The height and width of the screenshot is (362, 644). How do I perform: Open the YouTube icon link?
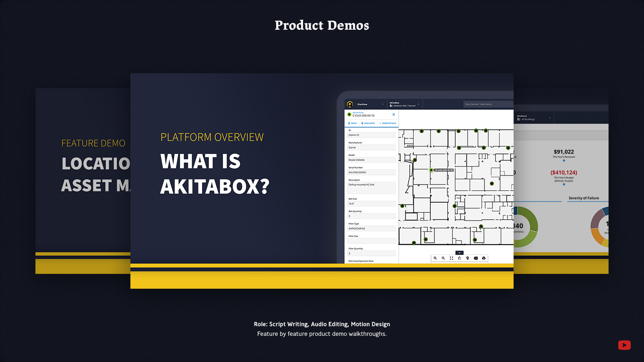pos(624,345)
